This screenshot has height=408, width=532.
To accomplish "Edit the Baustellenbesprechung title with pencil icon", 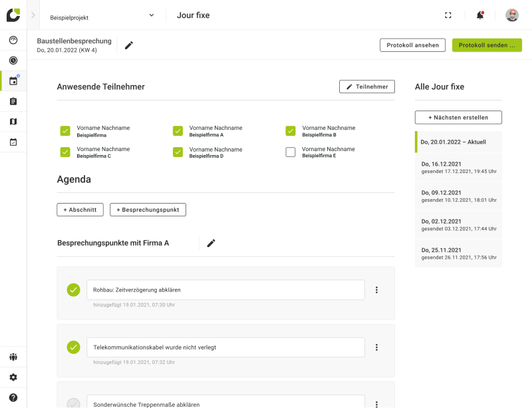I will [x=129, y=45].
